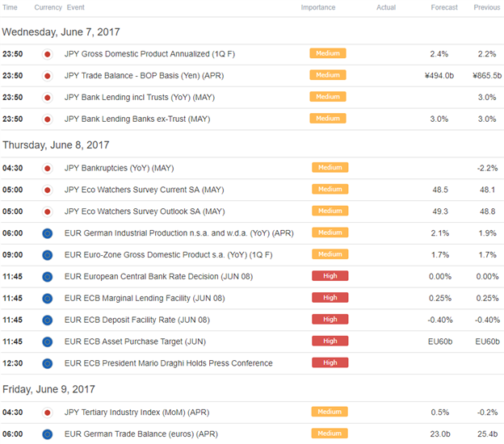The image size is (504, 444).
Task: Select the Thursday, June 8, 2017 date heading
Action: click(56, 145)
